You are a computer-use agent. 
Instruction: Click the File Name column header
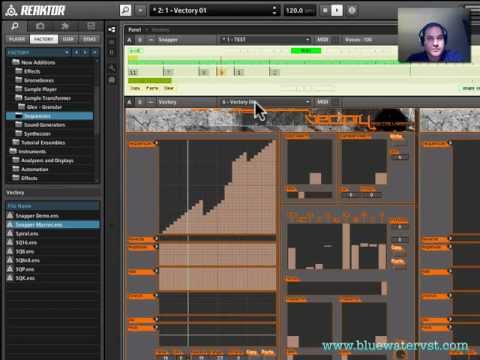coord(53,206)
